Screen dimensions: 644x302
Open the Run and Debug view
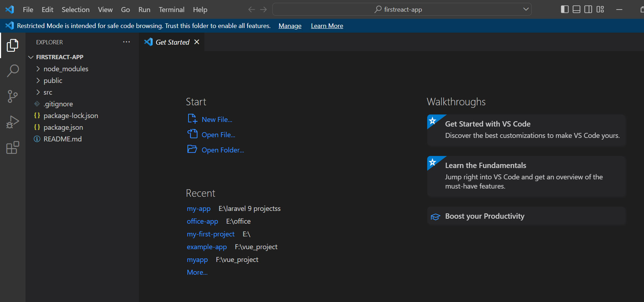click(13, 122)
